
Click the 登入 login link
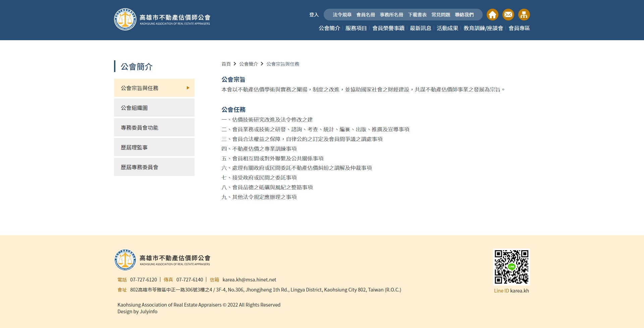tap(314, 15)
